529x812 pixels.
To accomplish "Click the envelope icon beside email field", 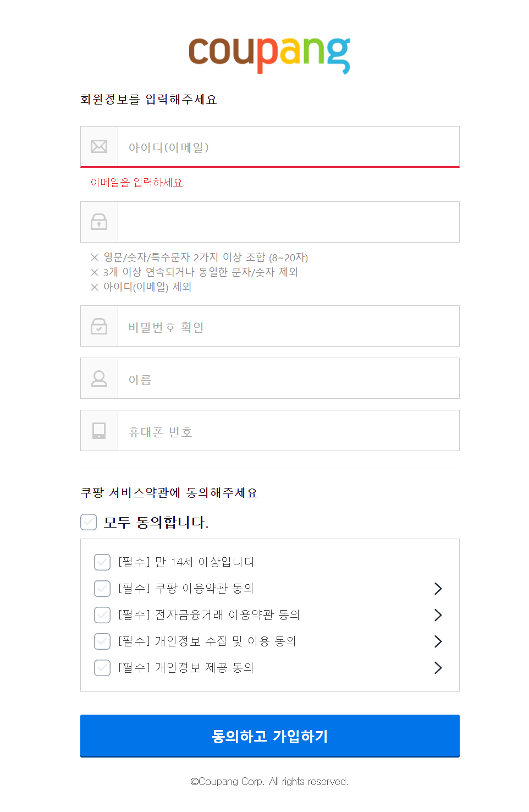I will click(99, 146).
